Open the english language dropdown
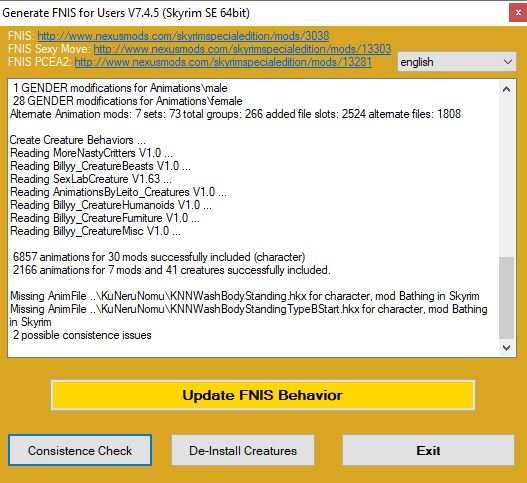 point(456,62)
